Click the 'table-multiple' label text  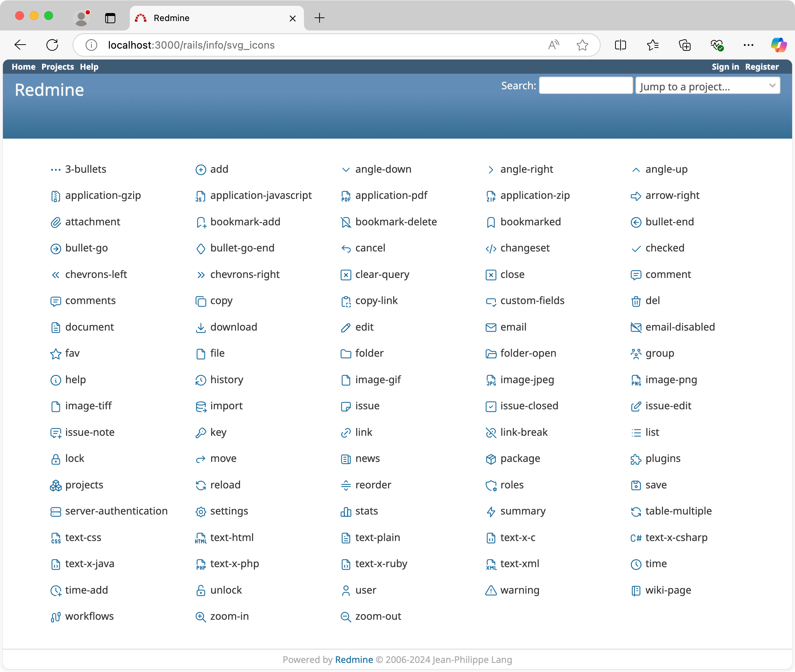[x=679, y=511]
